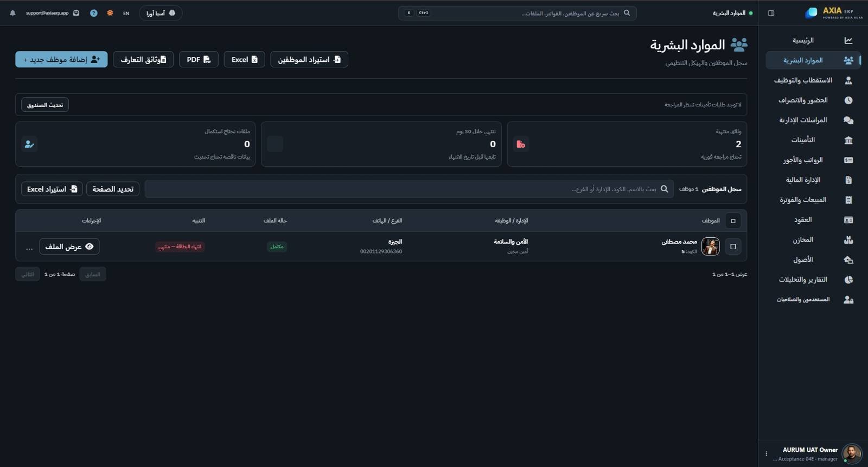
Task: Export employees using the top Excel button
Action: click(244, 60)
